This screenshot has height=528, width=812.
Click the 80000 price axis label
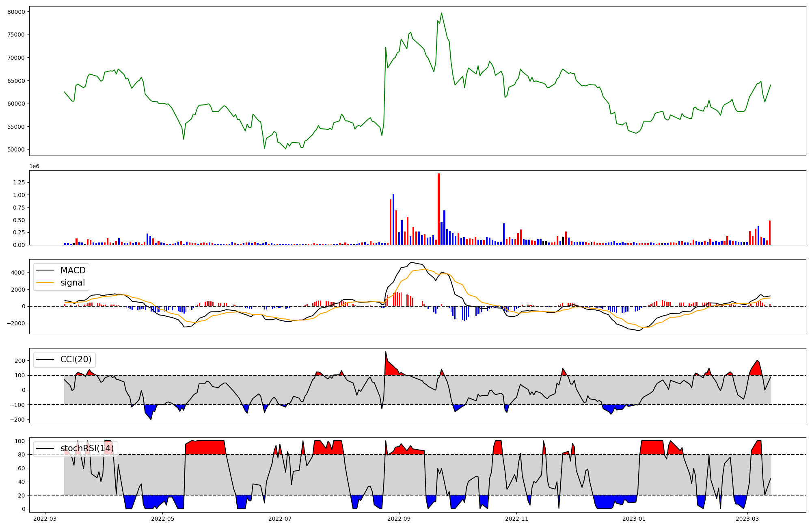click(x=16, y=12)
